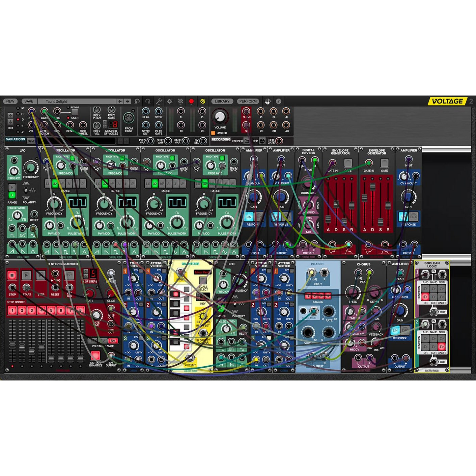Viewport: 476px width, 476px height.
Task: Click the main Volume knob
Action: coord(220,117)
